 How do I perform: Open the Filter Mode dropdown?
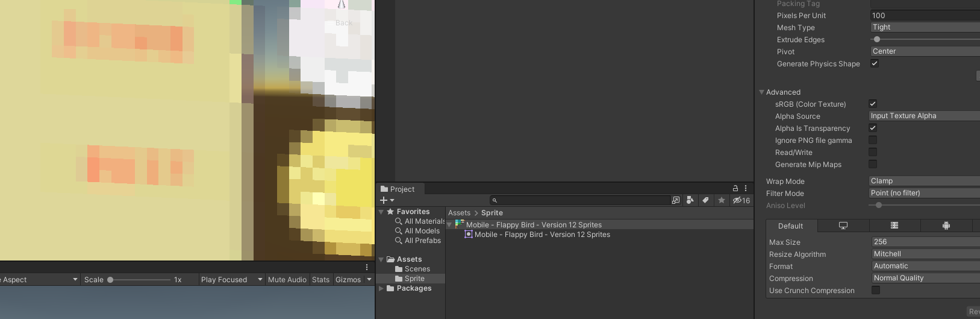pyautogui.click(x=925, y=193)
